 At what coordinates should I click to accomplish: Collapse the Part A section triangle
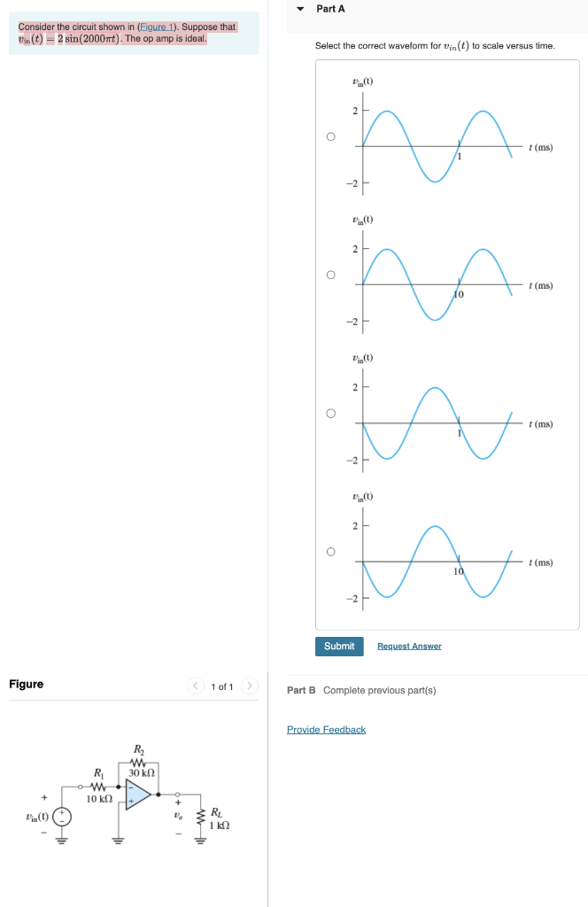[301, 9]
